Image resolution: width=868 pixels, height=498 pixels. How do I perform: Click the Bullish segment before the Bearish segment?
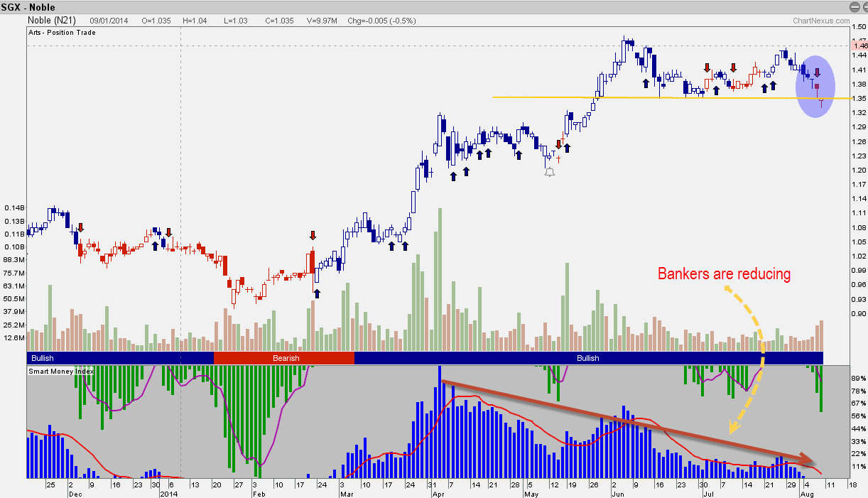coord(120,358)
